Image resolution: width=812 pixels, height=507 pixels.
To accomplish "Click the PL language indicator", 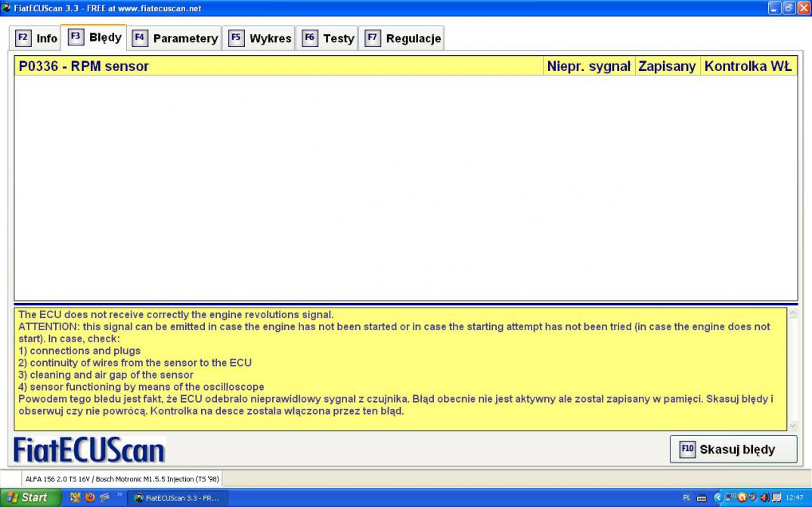I will [x=686, y=498].
